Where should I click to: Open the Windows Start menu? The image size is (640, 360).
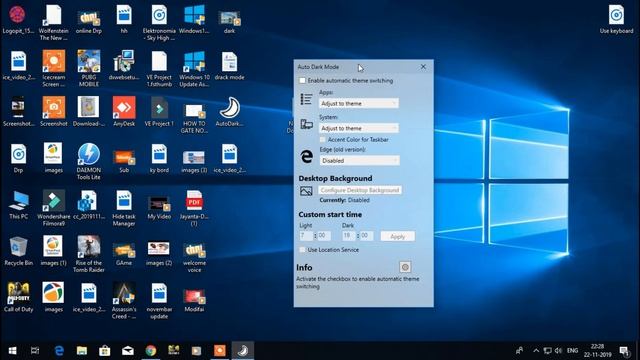point(12,351)
